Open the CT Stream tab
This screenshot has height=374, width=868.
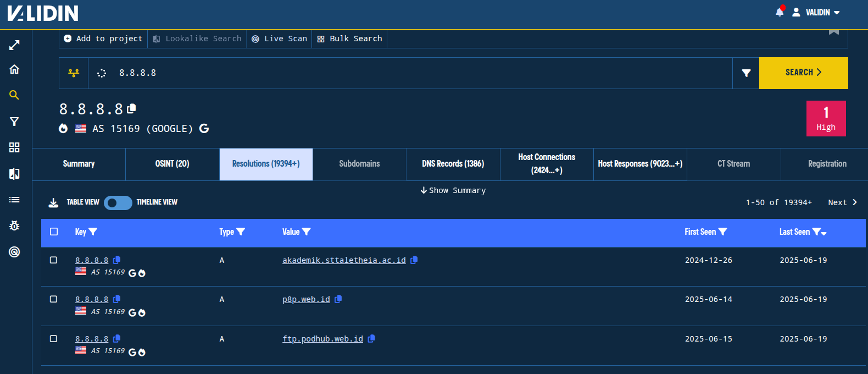(x=734, y=164)
